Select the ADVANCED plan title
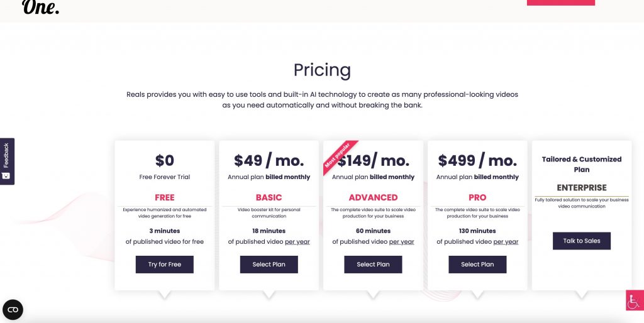The image size is (644, 323). point(373,197)
